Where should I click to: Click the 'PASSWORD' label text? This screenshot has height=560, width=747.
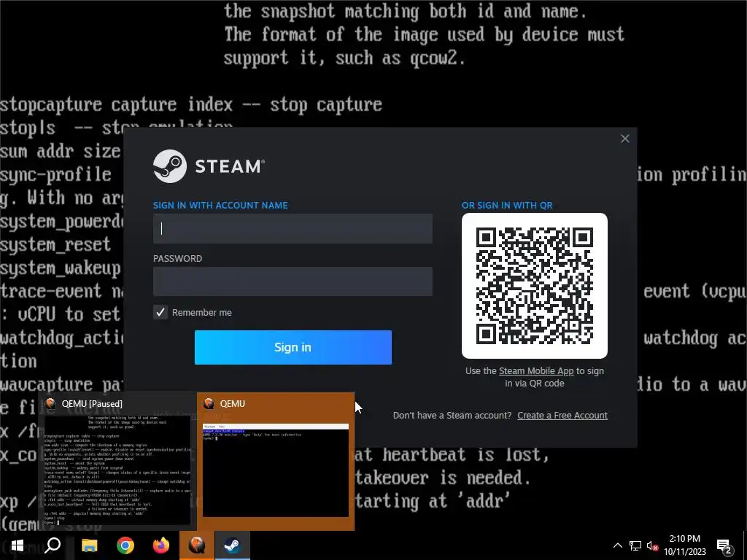click(178, 259)
